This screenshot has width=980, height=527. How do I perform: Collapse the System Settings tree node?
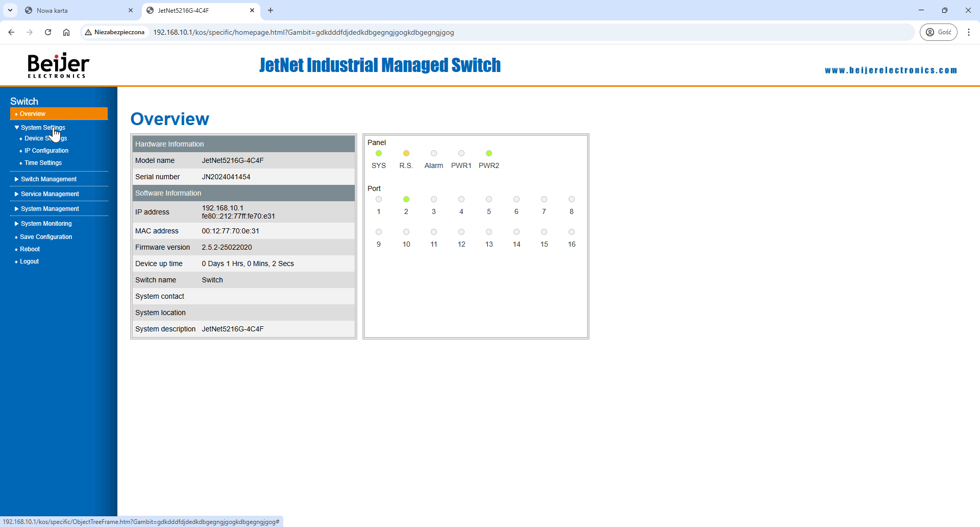17,128
